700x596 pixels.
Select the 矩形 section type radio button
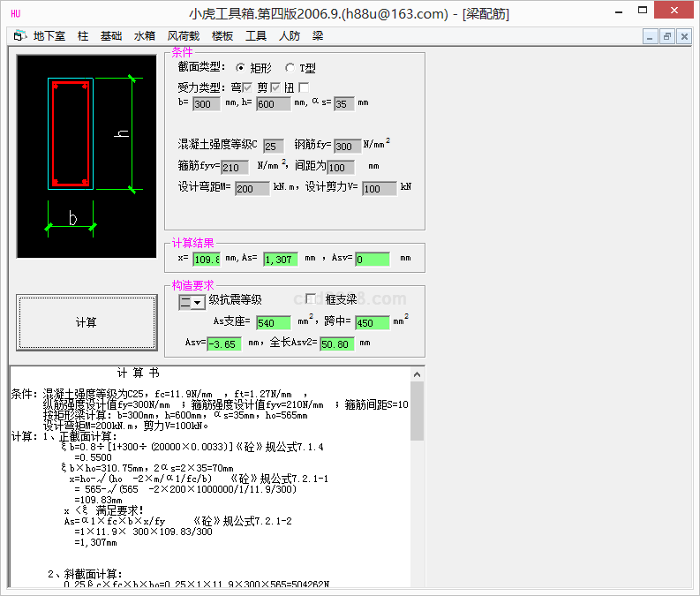point(241,68)
